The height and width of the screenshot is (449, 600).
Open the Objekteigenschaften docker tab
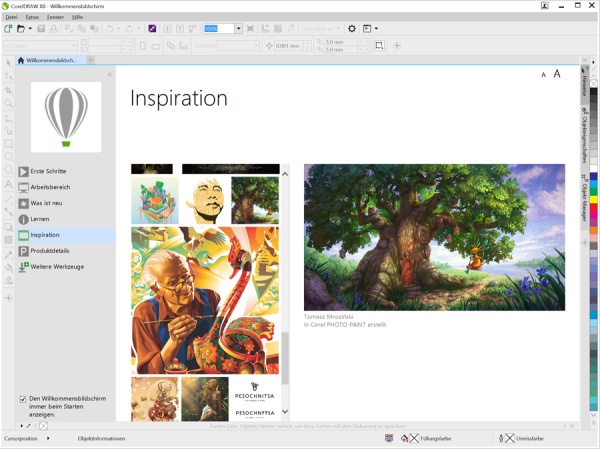click(x=585, y=136)
